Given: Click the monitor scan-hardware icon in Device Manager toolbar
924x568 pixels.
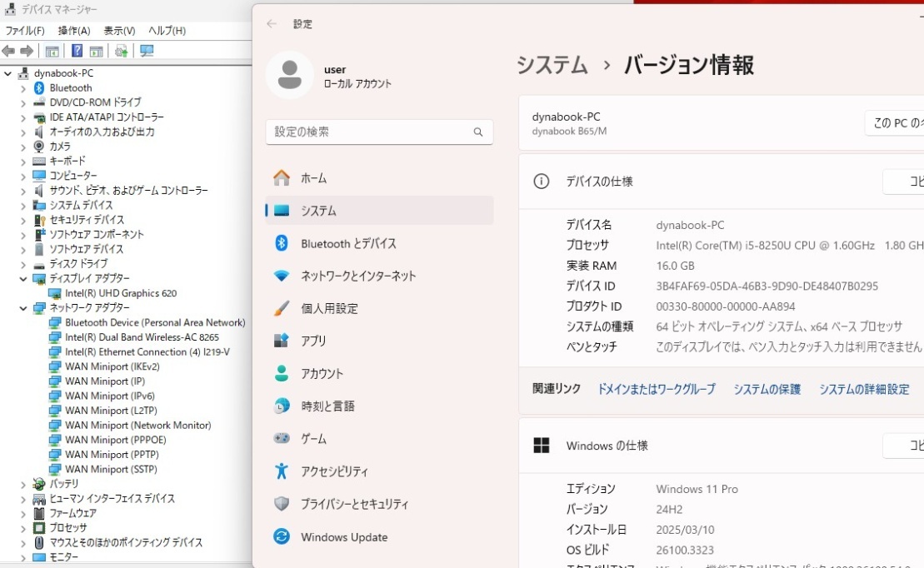Looking at the screenshot, I should pyautogui.click(x=147, y=52).
